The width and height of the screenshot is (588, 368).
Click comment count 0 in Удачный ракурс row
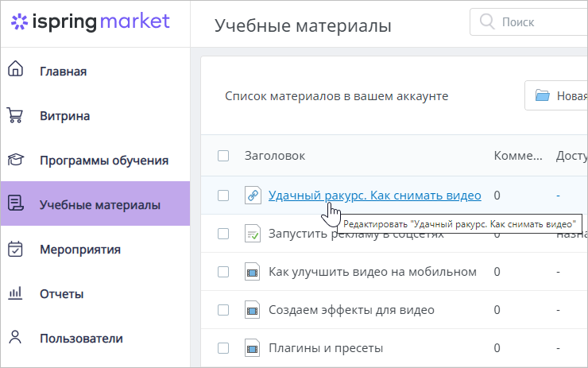tap(497, 196)
